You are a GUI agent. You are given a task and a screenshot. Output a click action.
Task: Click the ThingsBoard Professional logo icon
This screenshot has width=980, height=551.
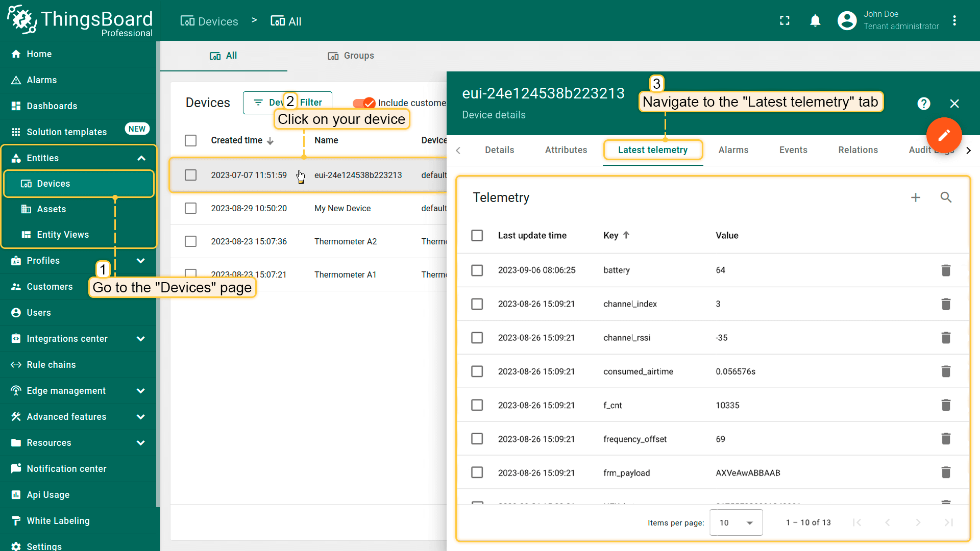(x=18, y=20)
